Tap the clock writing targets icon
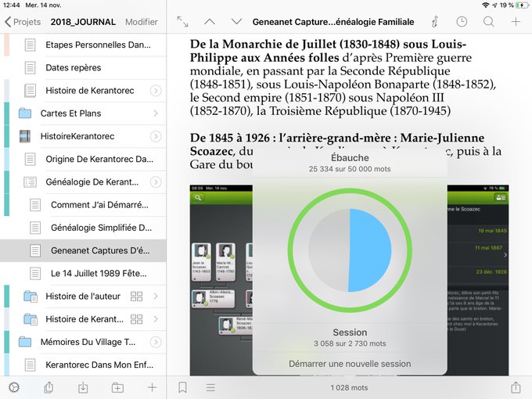The height and width of the screenshot is (399, 532). (462, 22)
